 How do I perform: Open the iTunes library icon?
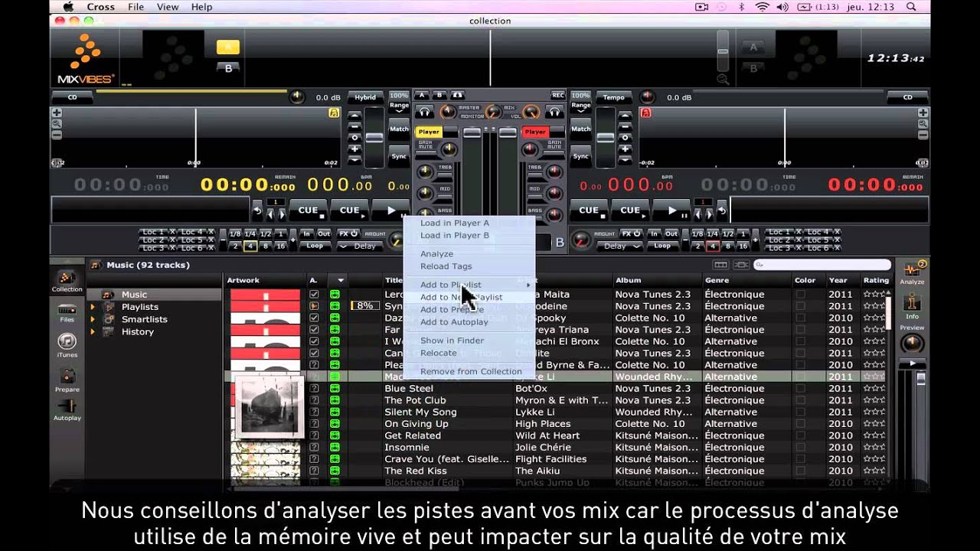coord(67,343)
